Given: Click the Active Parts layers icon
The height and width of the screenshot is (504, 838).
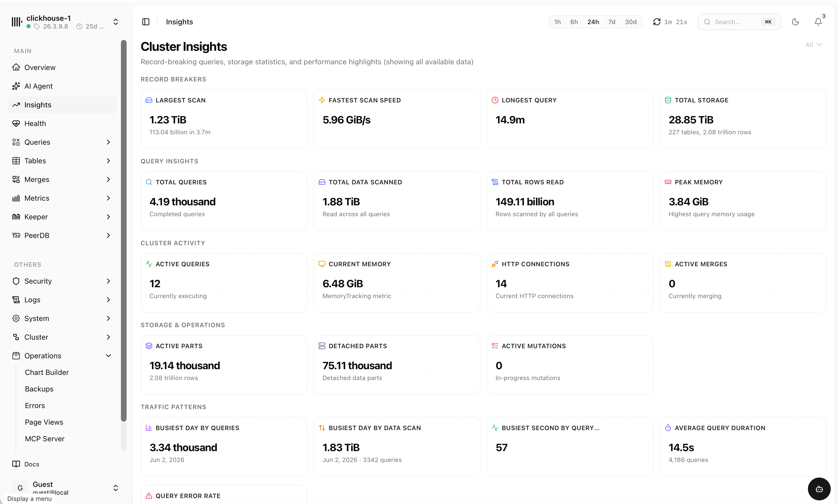Looking at the screenshot, I should coord(149,346).
